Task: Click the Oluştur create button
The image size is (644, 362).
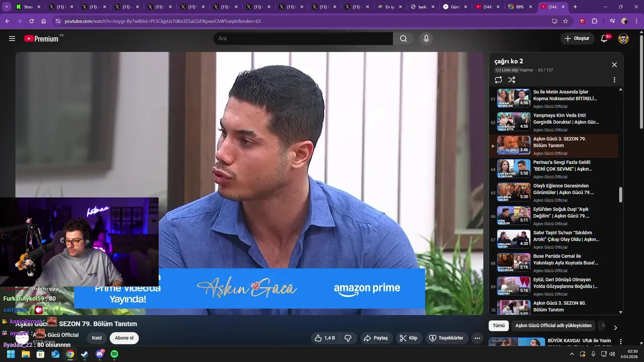Action: [577, 39]
